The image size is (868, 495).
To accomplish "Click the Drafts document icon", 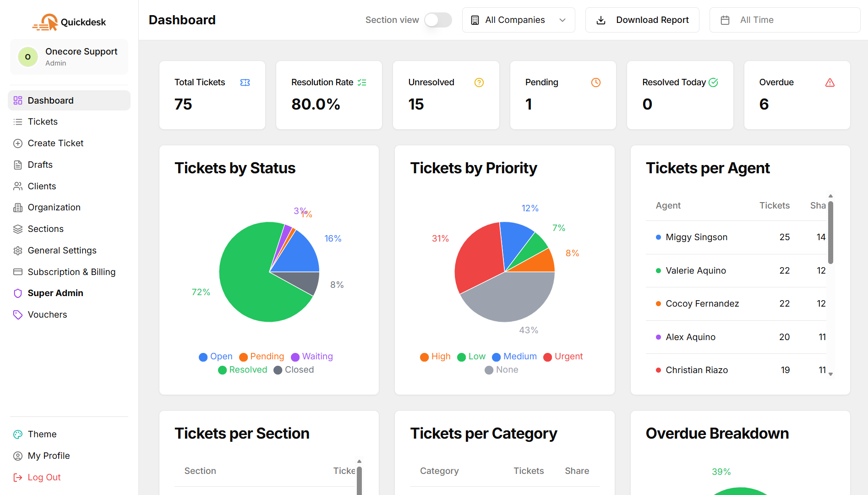I will (18, 165).
